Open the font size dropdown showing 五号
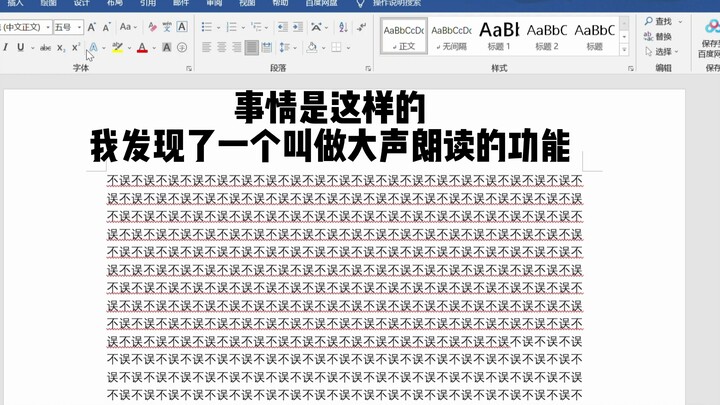Image resolution: width=720 pixels, height=405 pixels. click(79, 27)
